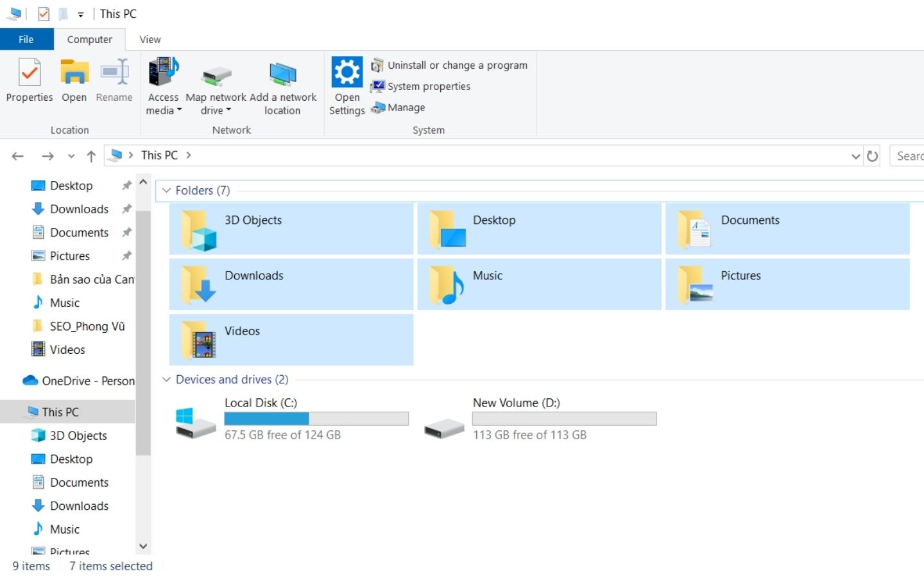Collapse the Devices and drives section
Screen dimensions: 924x578
(x=167, y=379)
